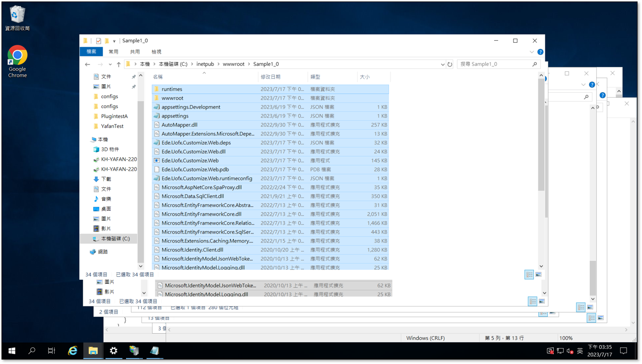The height and width of the screenshot is (364, 642).
Task: Launch Internet Explorer from taskbar
Action: [73, 351]
